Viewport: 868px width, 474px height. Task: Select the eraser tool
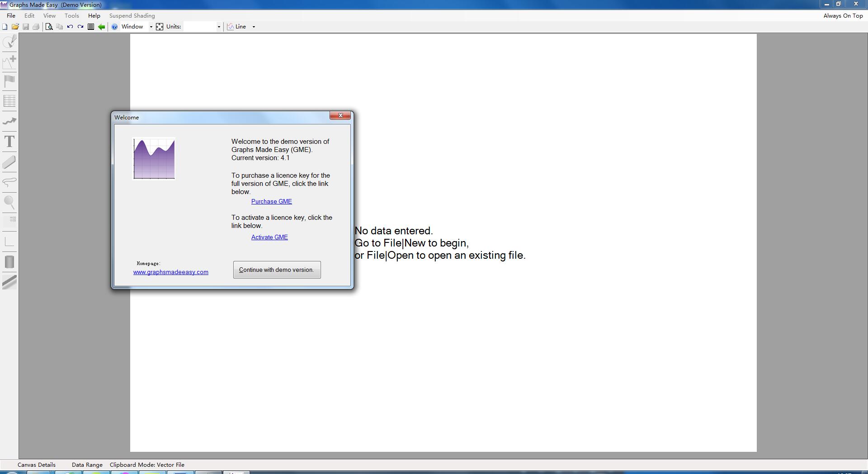pos(9,162)
